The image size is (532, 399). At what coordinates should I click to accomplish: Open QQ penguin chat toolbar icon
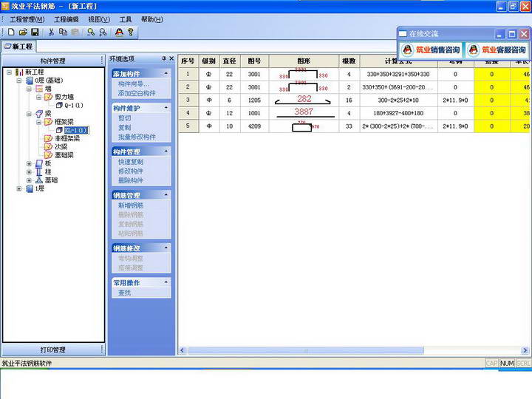pos(119,32)
